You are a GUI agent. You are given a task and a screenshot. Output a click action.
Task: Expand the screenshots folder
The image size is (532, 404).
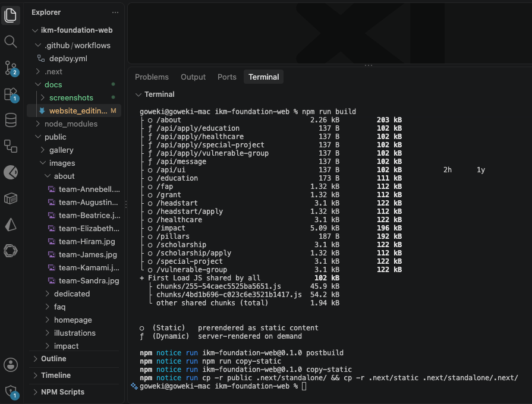pos(43,97)
